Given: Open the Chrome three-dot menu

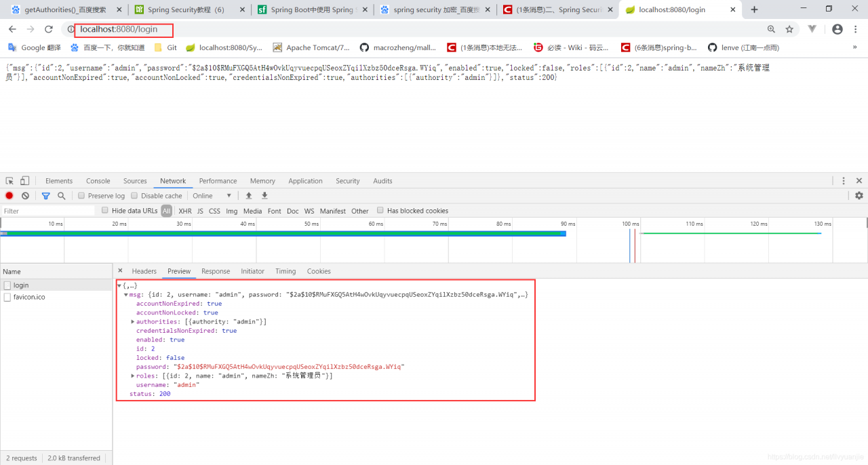Looking at the screenshot, I should pos(856,29).
